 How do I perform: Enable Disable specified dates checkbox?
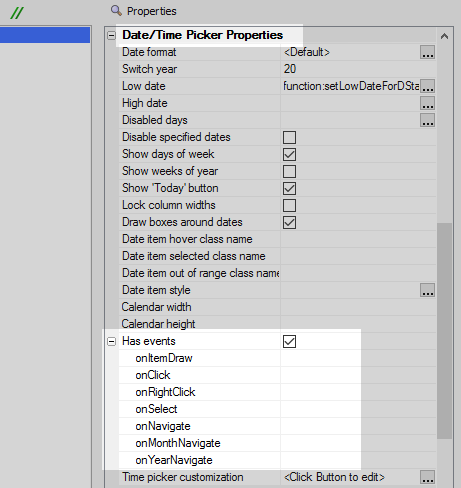click(289, 137)
